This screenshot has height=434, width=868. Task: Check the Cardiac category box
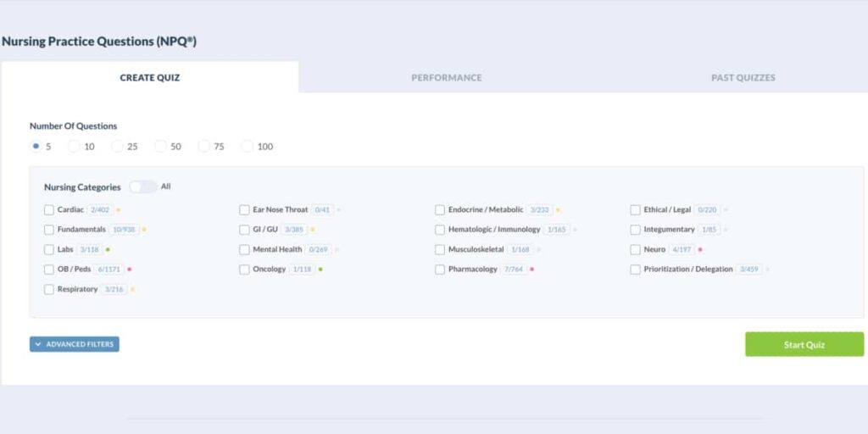coord(48,209)
